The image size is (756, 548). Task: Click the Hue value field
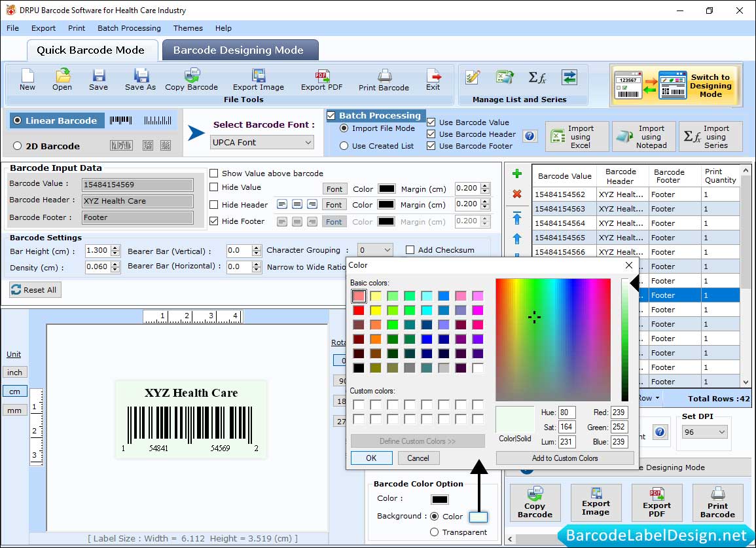click(x=567, y=412)
